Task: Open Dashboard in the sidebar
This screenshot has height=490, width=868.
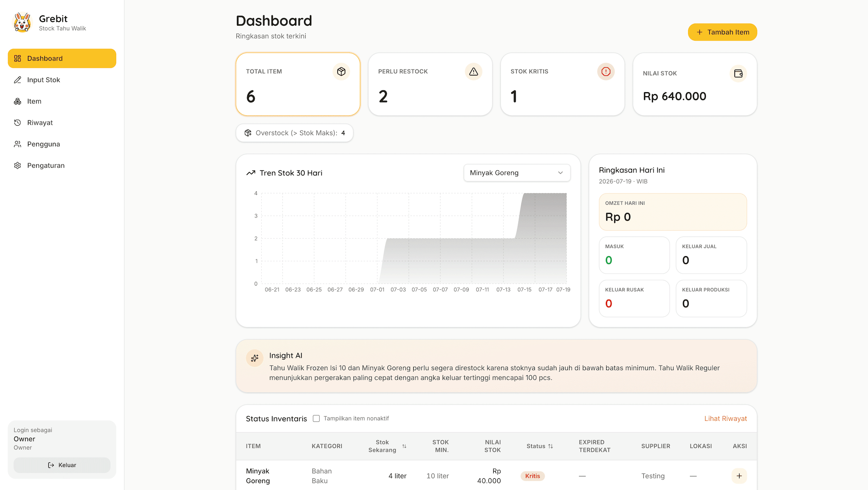Action: (x=62, y=58)
